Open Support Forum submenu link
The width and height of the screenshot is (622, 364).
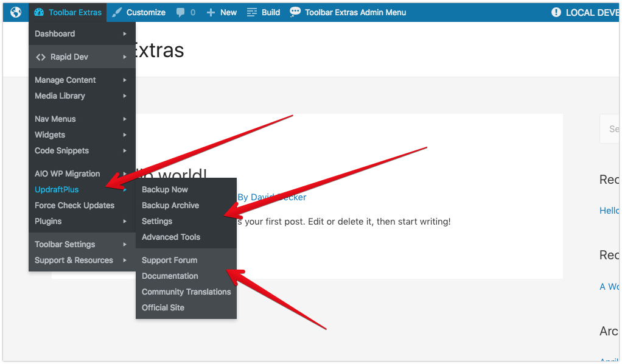coord(186,260)
